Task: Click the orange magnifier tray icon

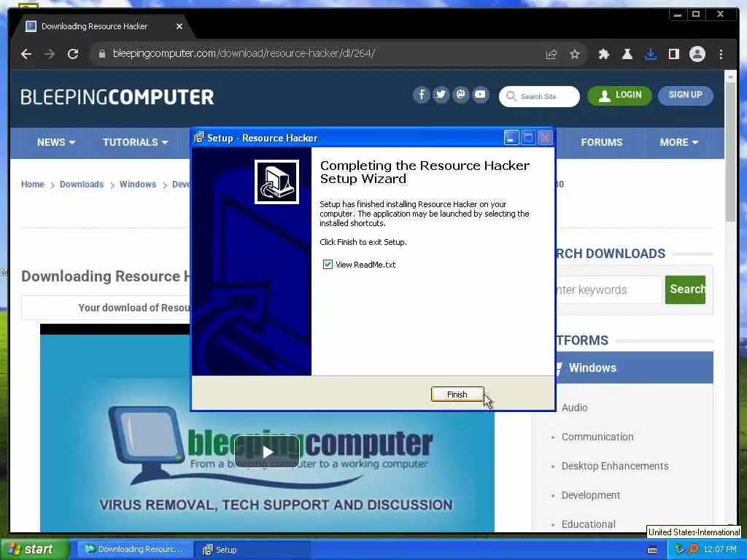Action: [693, 550]
